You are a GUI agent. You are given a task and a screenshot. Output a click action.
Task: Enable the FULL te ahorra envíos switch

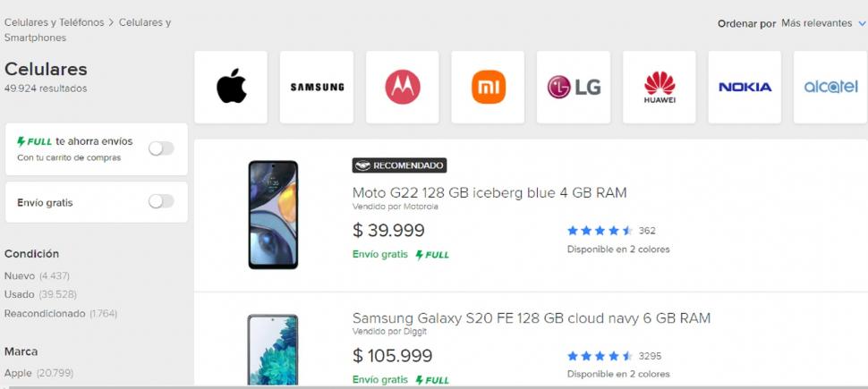pyautogui.click(x=161, y=148)
